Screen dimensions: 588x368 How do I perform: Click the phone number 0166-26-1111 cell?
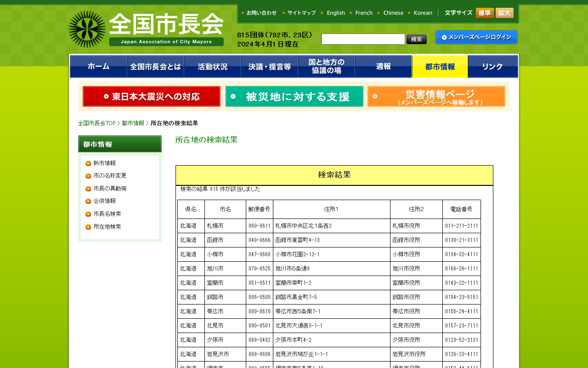pyautogui.click(x=462, y=269)
